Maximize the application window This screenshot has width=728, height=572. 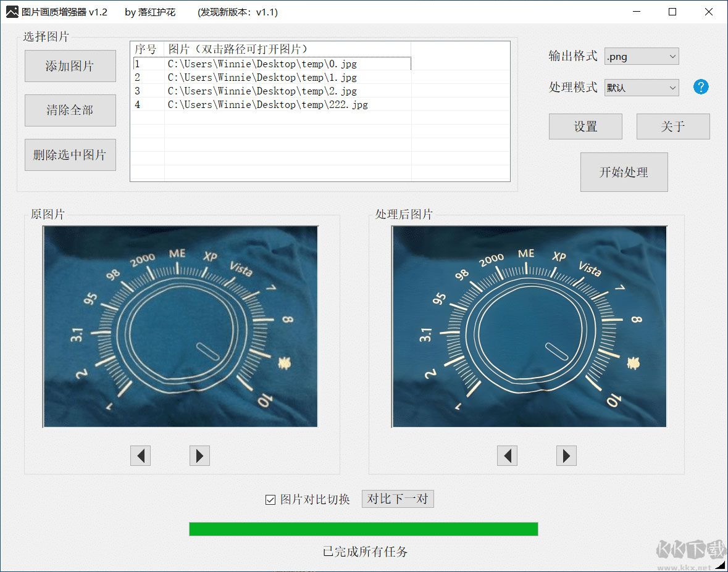tap(672, 12)
